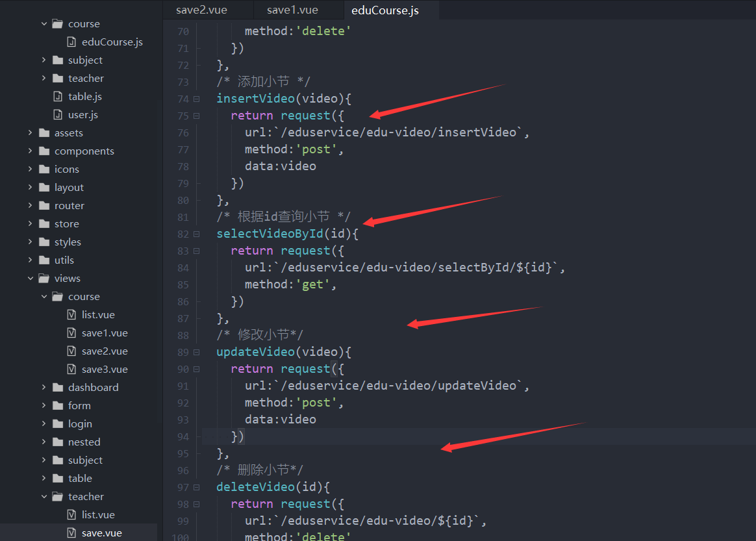
Task: Select the teacher folder under views
Action: point(86,497)
